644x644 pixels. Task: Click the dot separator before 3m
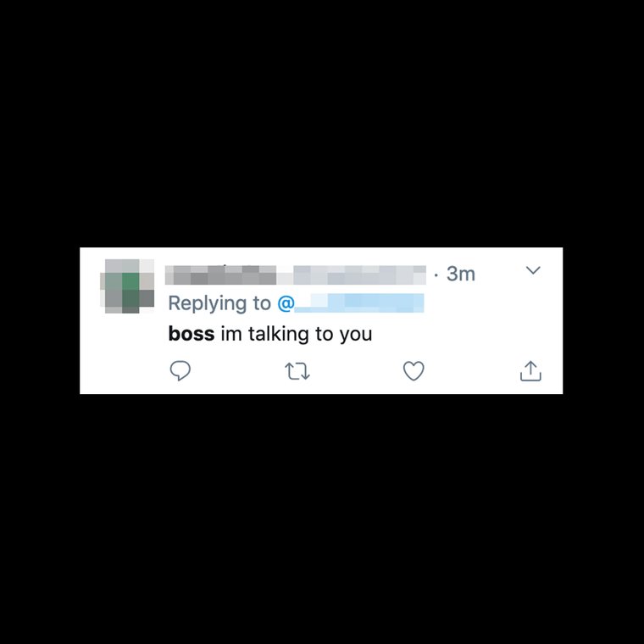click(x=436, y=275)
